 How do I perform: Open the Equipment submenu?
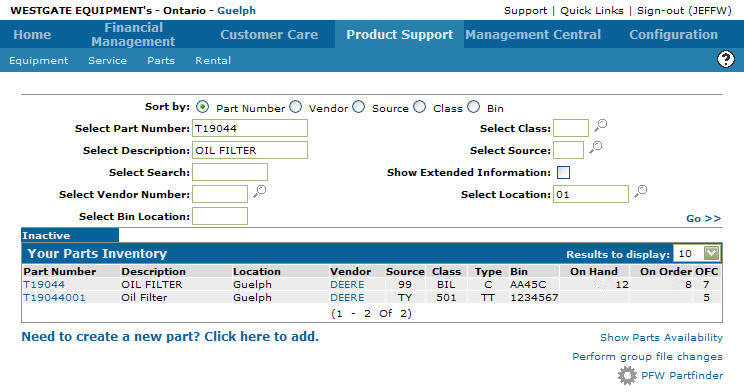[38, 61]
